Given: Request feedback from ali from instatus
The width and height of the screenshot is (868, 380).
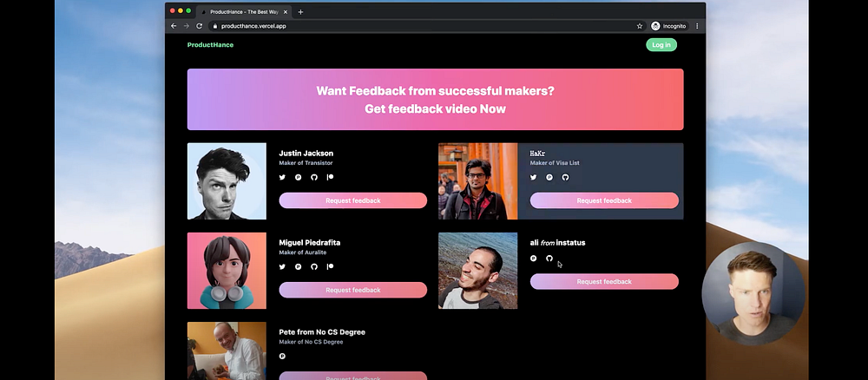Looking at the screenshot, I should (604, 282).
